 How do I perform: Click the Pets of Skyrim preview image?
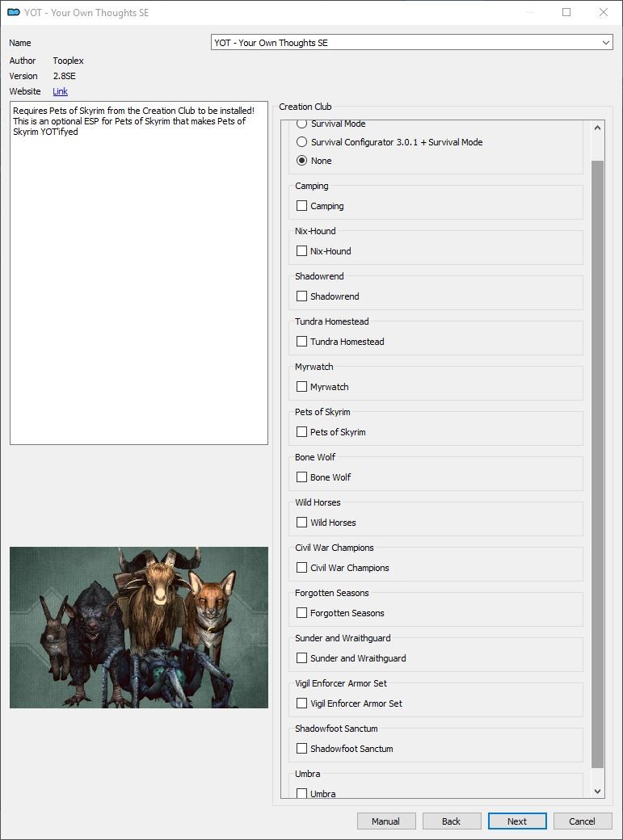pyautogui.click(x=139, y=628)
